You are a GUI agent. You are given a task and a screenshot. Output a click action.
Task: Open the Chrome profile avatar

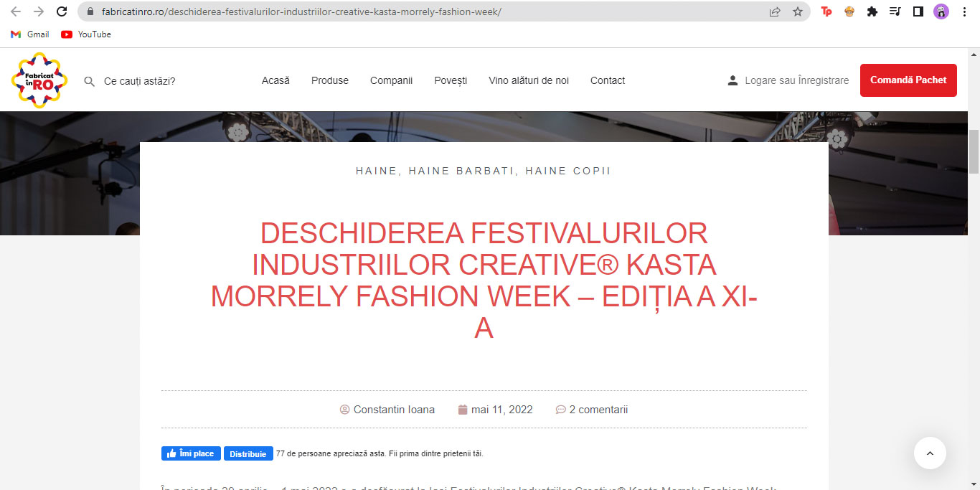pos(941,11)
